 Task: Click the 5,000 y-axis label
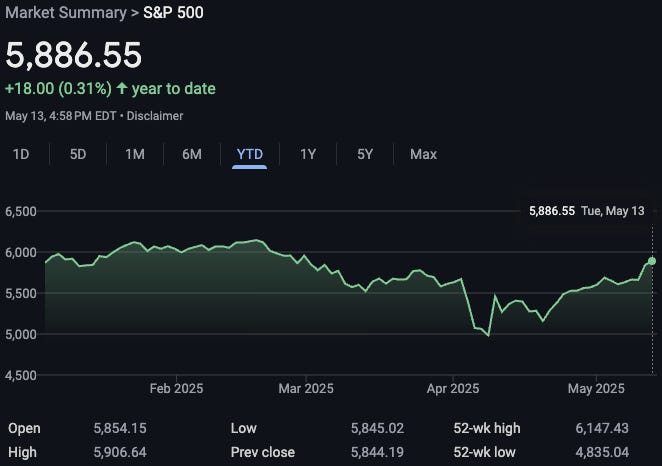click(21, 334)
